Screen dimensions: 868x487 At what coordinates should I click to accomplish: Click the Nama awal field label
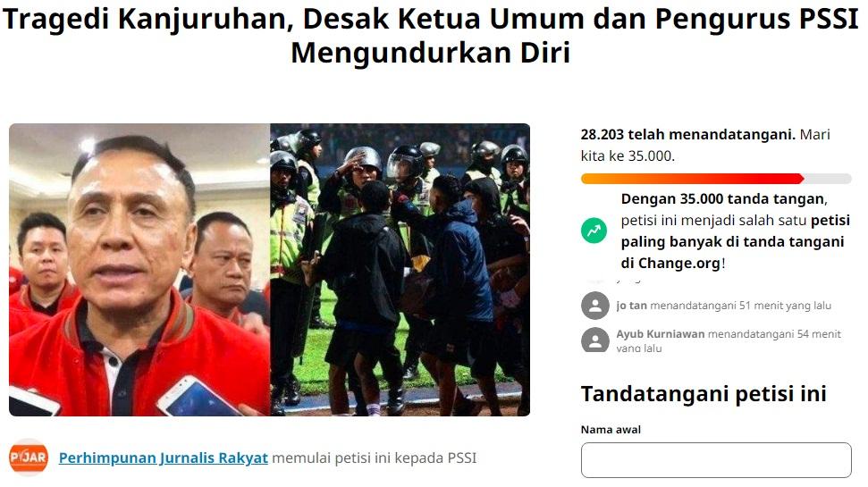point(611,430)
